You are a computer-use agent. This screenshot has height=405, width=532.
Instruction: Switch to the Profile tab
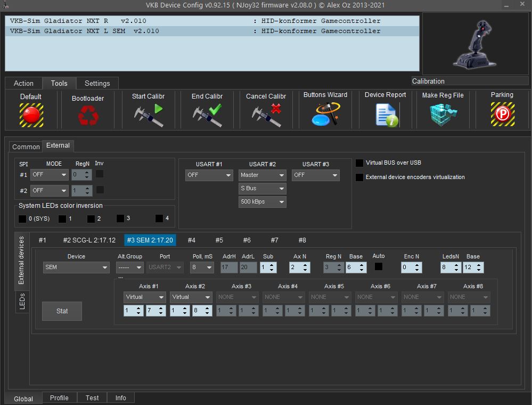click(x=59, y=398)
